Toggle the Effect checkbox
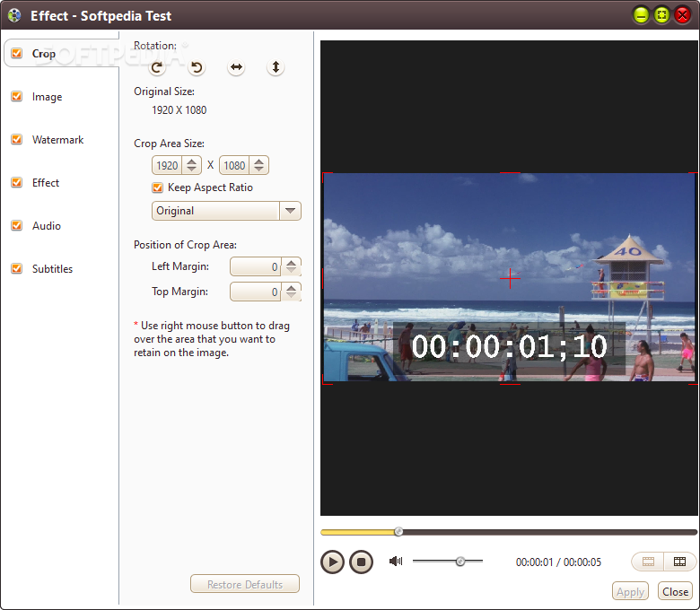This screenshot has width=700, height=610. (16, 182)
